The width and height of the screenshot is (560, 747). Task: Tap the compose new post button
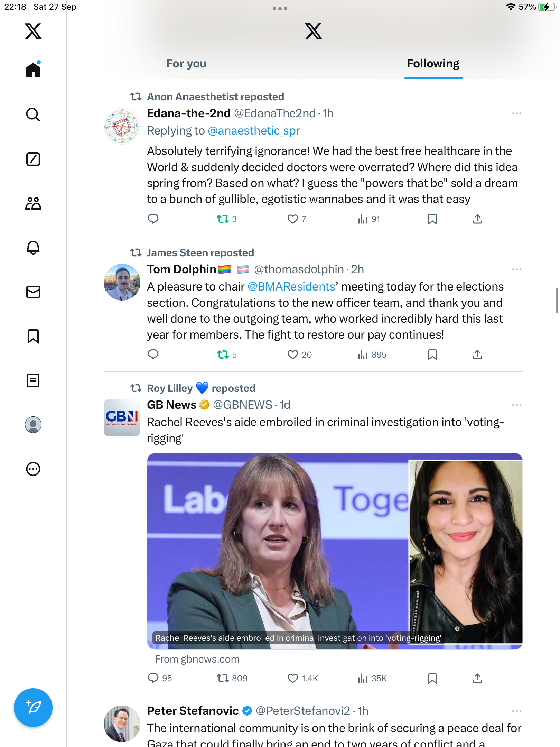pos(33,708)
